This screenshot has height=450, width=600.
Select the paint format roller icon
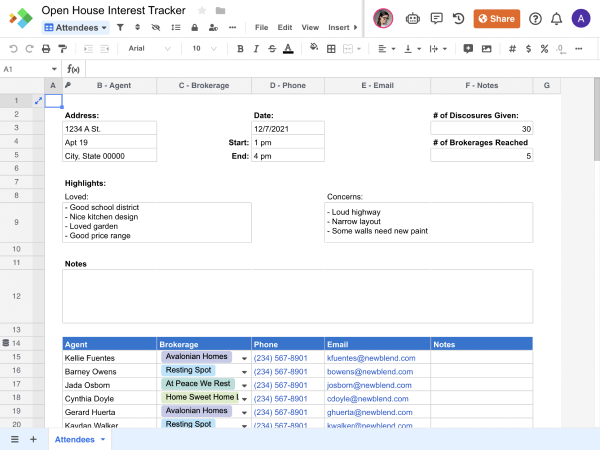(62, 49)
